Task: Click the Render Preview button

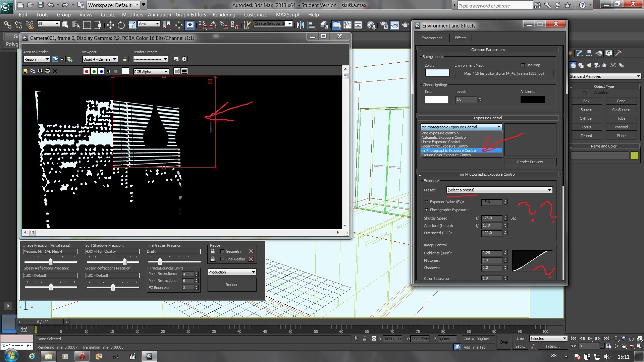Action: pos(530,162)
